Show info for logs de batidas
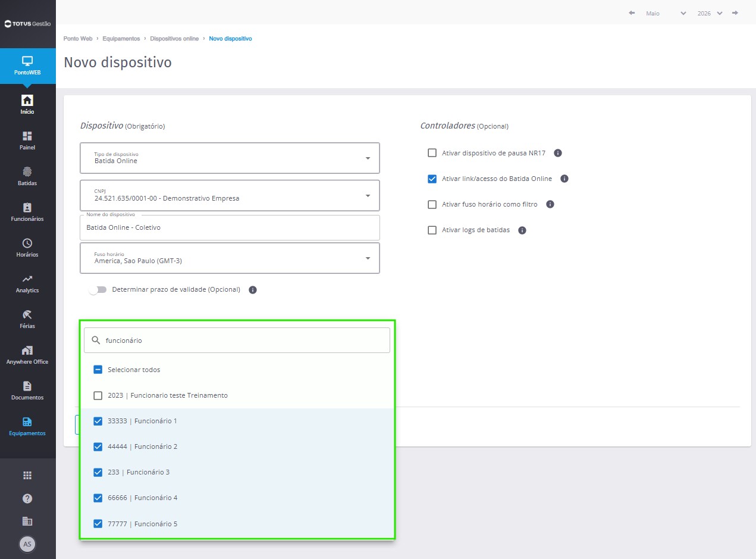The image size is (756, 559). coord(522,230)
